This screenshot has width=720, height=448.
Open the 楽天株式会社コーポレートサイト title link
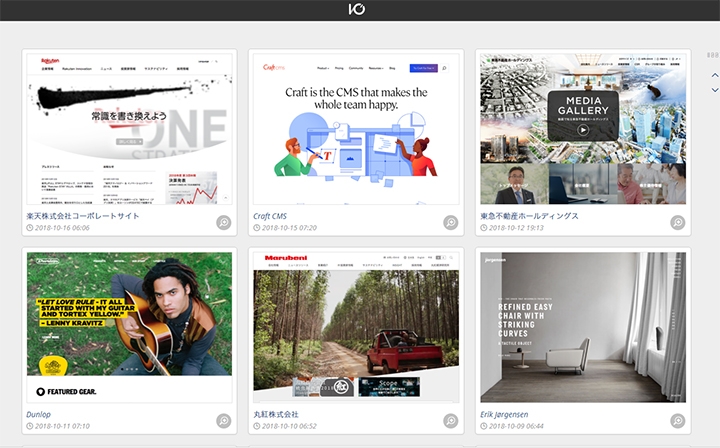tap(82, 215)
